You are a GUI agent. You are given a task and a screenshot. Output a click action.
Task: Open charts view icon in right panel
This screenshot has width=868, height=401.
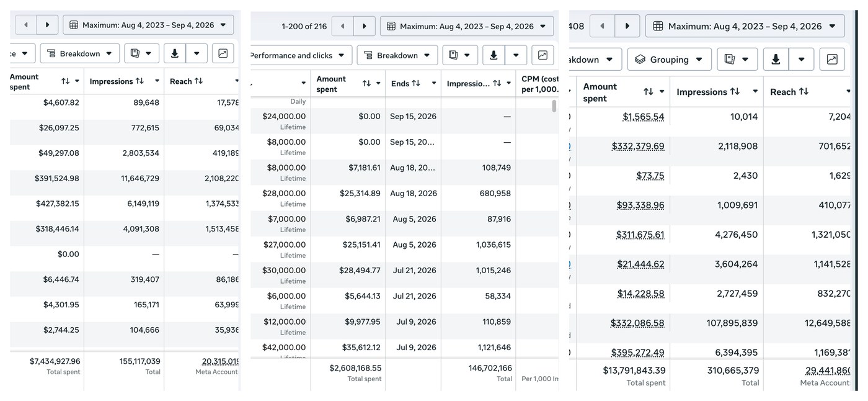pyautogui.click(x=832, y=60)
